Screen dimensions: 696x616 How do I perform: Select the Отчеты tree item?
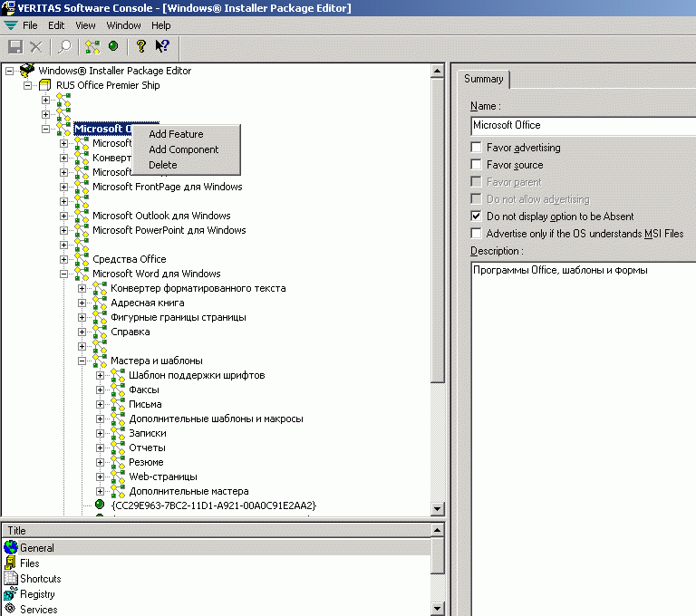point(148,448)
